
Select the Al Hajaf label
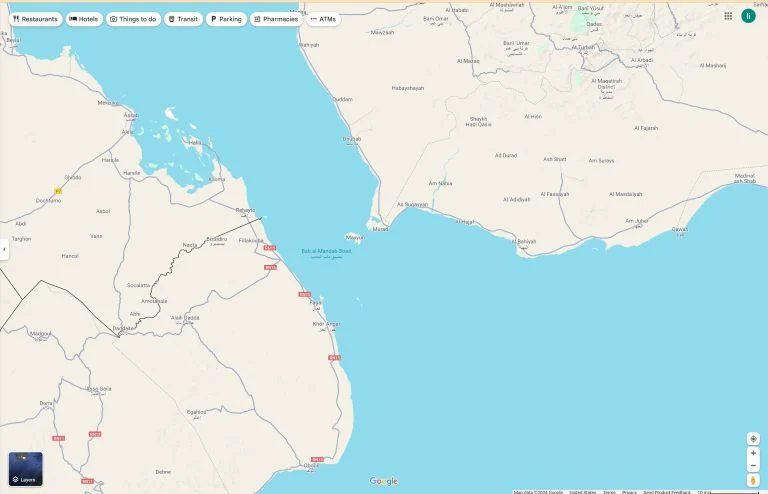pyautogui.click(x=465, y=222)
